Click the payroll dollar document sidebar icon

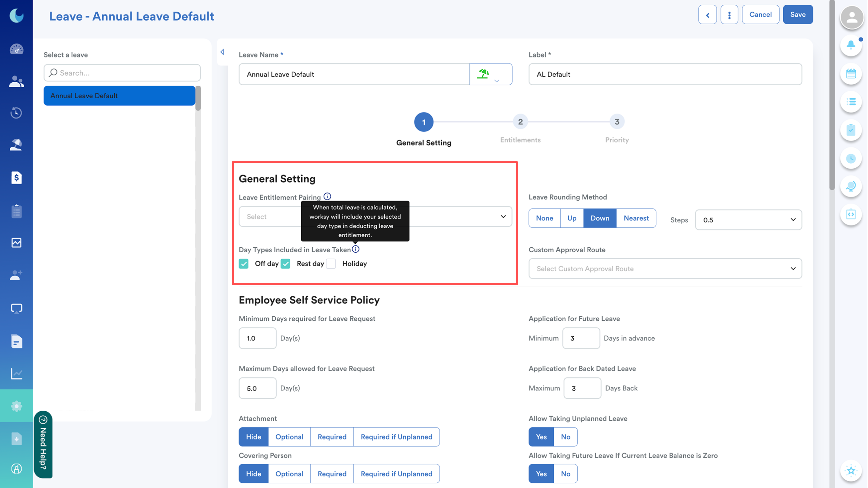(16, 178)
